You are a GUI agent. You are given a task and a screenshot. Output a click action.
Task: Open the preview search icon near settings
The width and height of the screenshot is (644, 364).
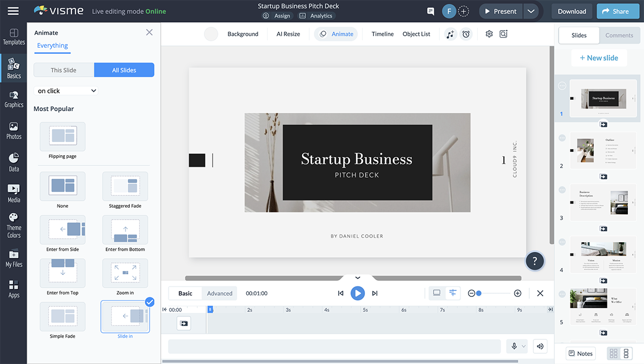(x=503, y=34)
